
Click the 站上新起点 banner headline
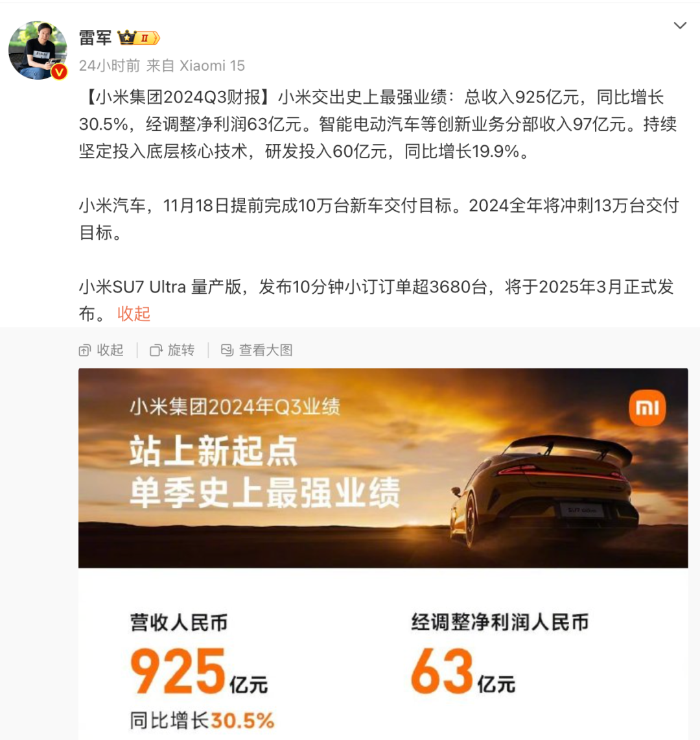click(x=214, y=451)
